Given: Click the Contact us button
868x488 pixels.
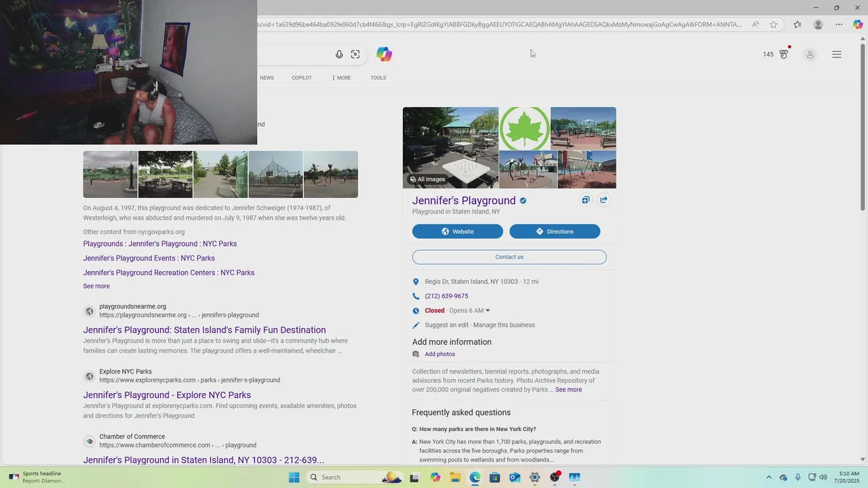Looking at the screenshot, I should point(509,257).
